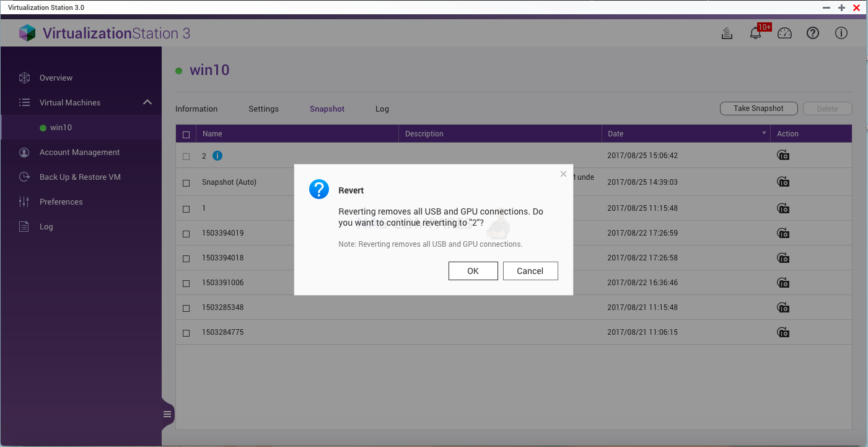Check the box for snapshot 1503285348
This screenshot has height=447, width=868.
click(x=186, y=308)
